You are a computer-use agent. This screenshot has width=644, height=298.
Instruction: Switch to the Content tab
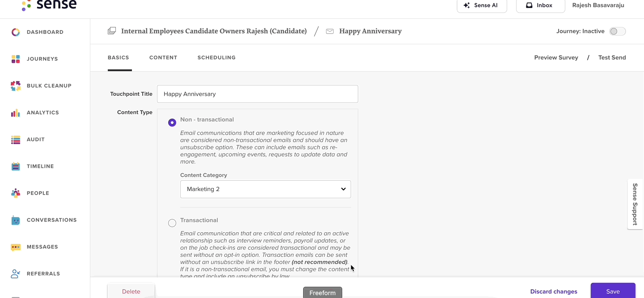coord(163,58)
